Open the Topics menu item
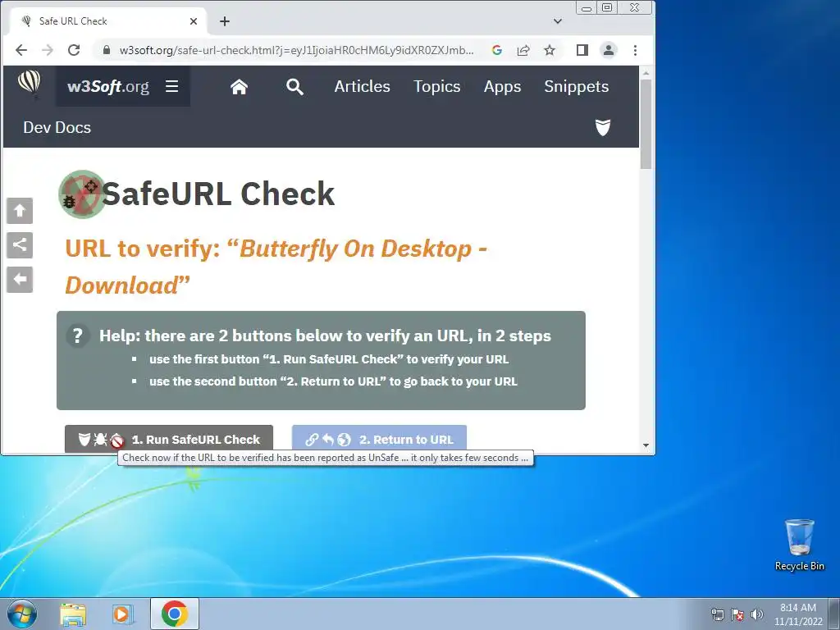840x630 pixels. click(436, 86)
